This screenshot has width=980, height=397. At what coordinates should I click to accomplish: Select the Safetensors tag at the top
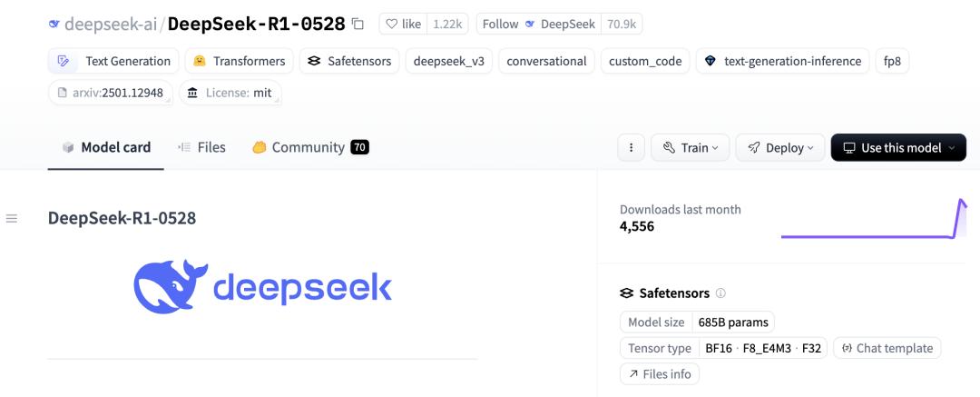pos(349,61)
